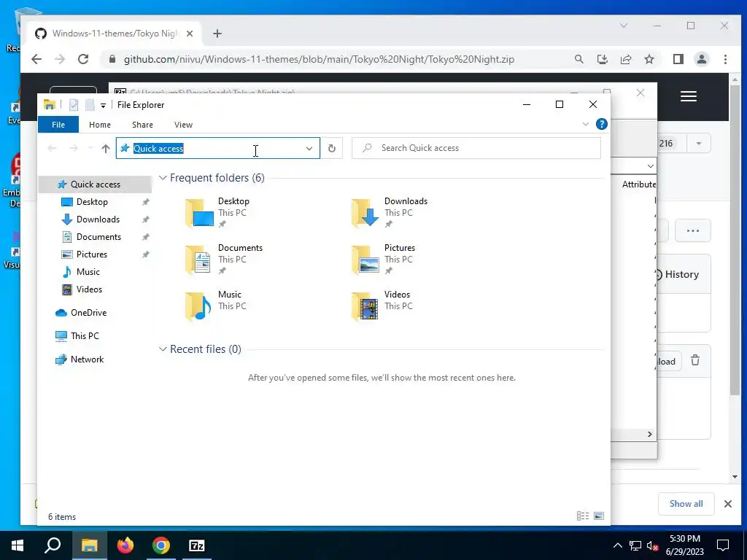The image size is (747, 560).
Task: Select Desktop in the navigation pane
Action: [x=92, y=202]
